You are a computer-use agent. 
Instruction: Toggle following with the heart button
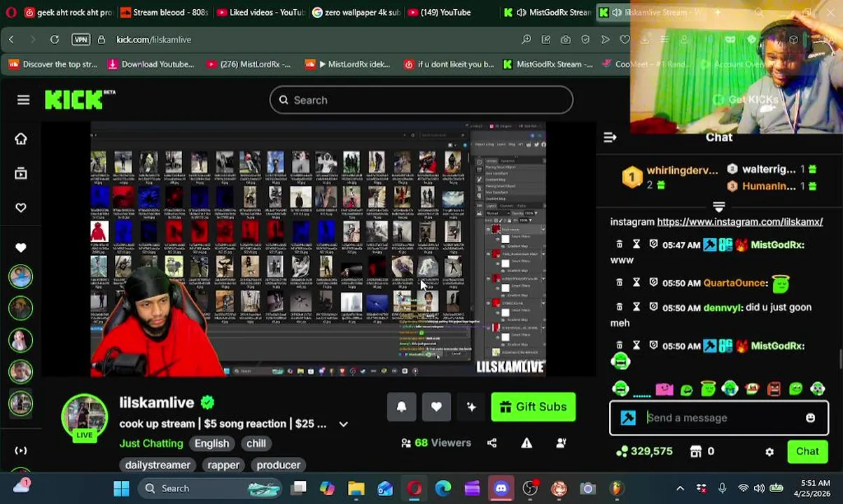(x=436, y=407)
